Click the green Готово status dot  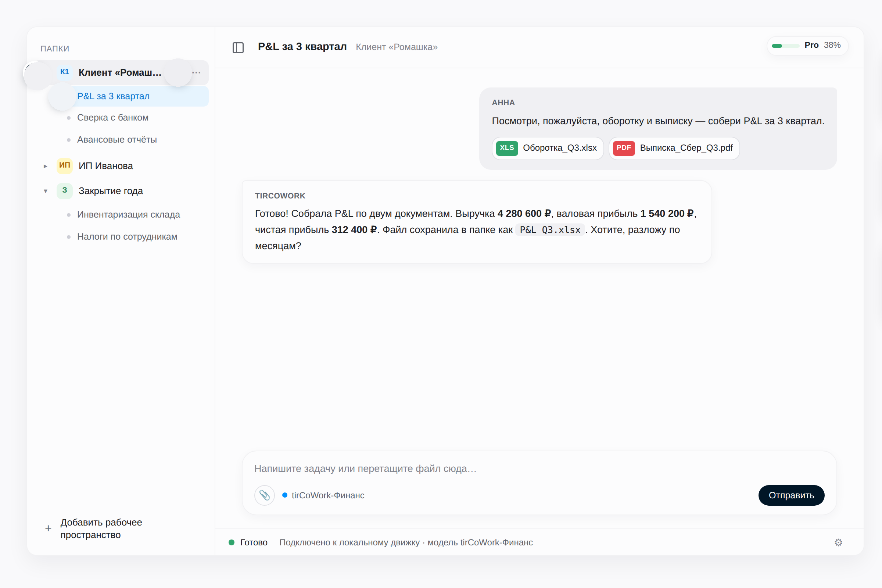click(232, 542)
